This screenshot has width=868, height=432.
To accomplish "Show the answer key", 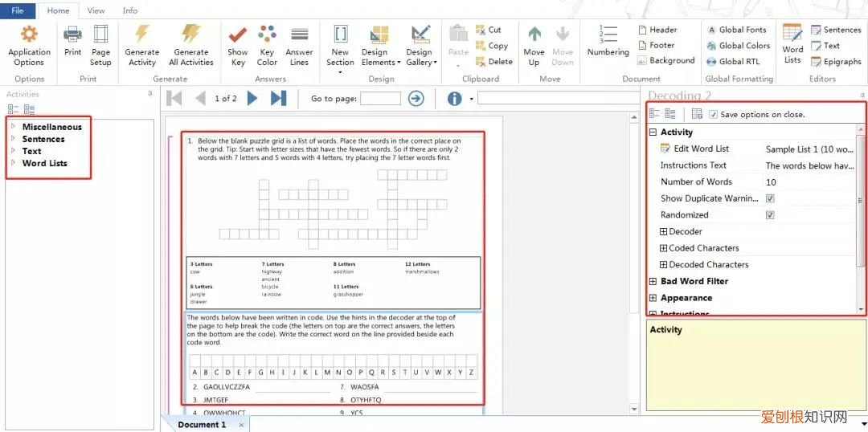I will pyautogui.click(x=238, y=35).
